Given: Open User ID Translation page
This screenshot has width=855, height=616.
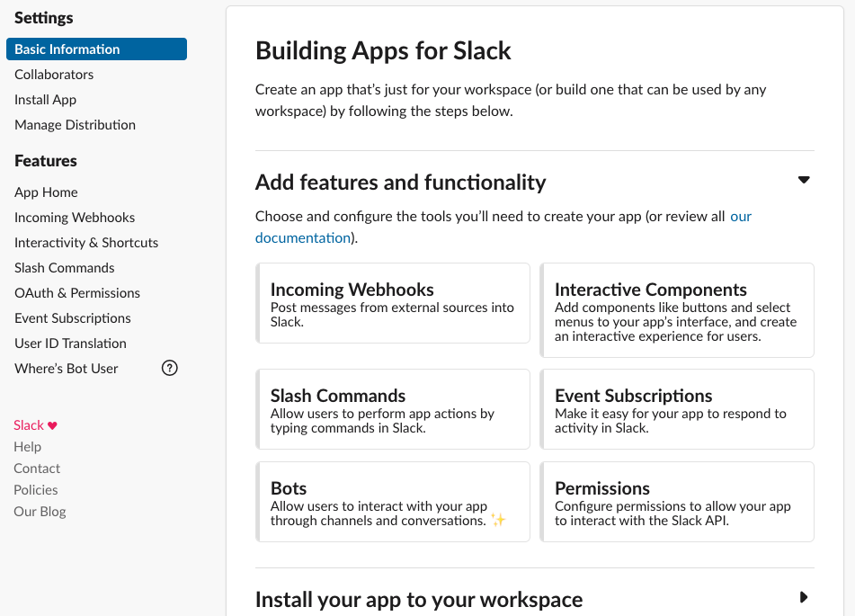Looking at the screenshot, I should click(70, 344).
